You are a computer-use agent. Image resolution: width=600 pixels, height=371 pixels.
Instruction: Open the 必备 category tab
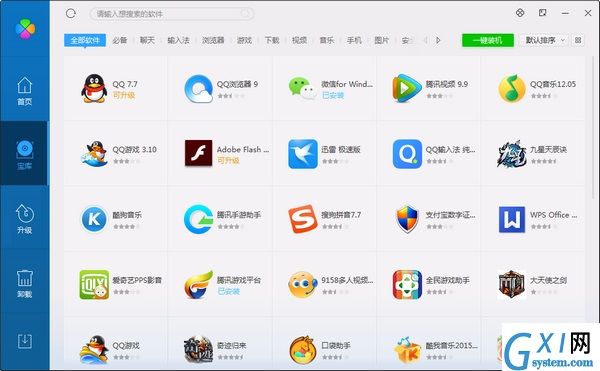[120, 40]
